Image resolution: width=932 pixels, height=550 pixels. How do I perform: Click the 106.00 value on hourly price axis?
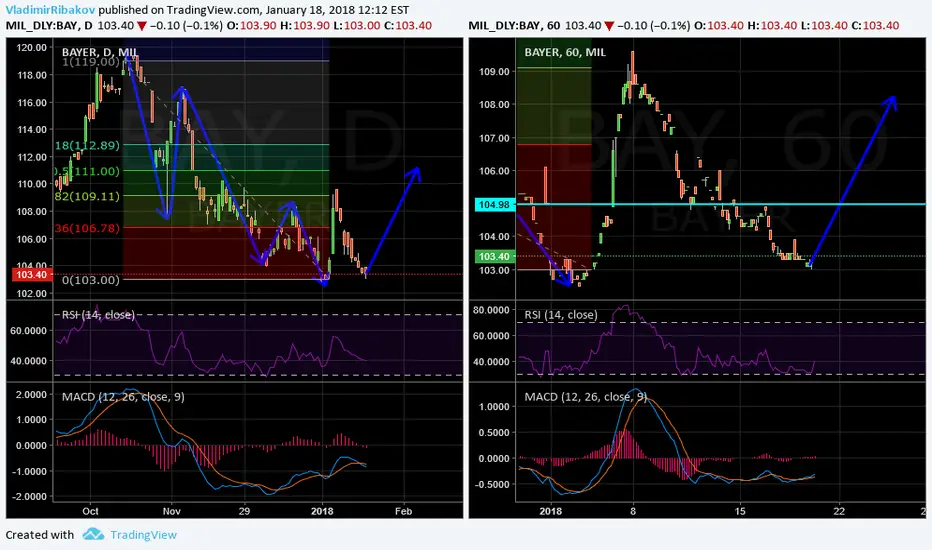coord(494,171)
